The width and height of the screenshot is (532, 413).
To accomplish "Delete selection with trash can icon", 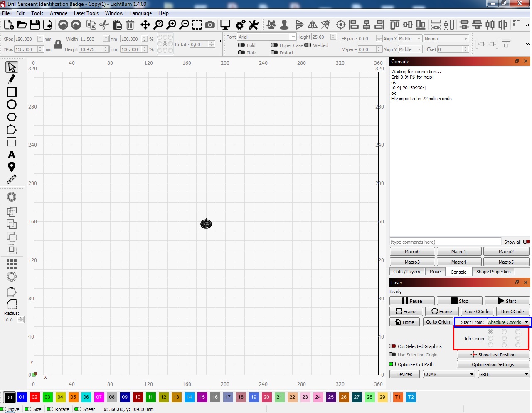I will pos(130,25).
